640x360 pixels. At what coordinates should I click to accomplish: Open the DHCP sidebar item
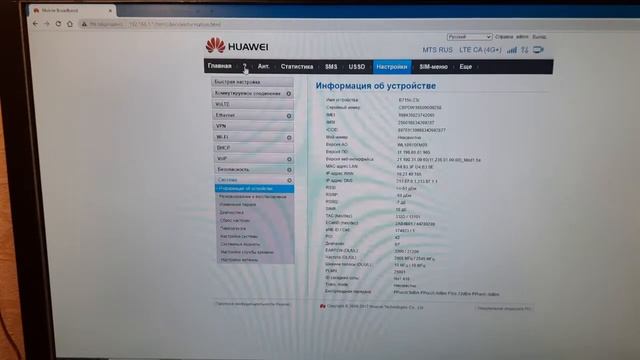point(253,148)
